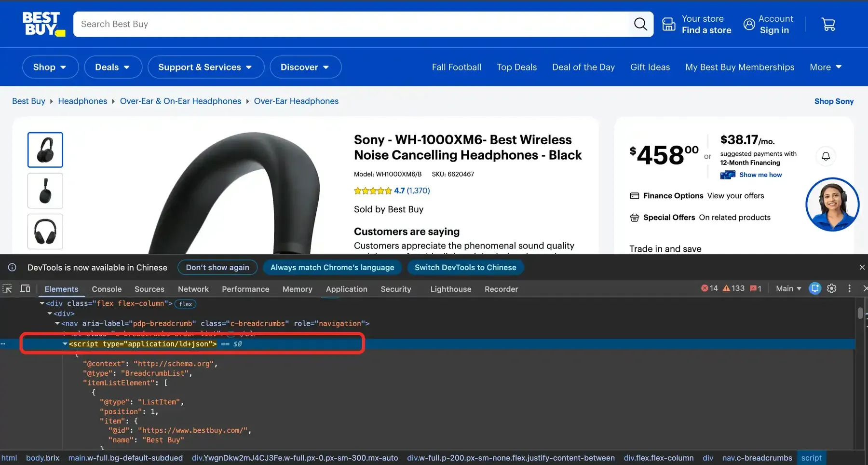This screenshot has width=868, height=465.
Task: Open the Fall Football link
Action: click(457, 67)
